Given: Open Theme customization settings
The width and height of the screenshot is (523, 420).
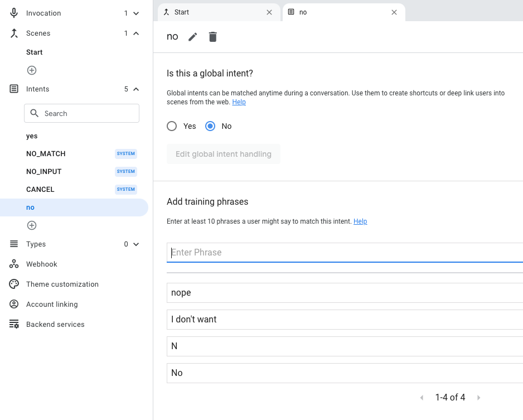Looking at the screenshot, I should coord(62,284).
